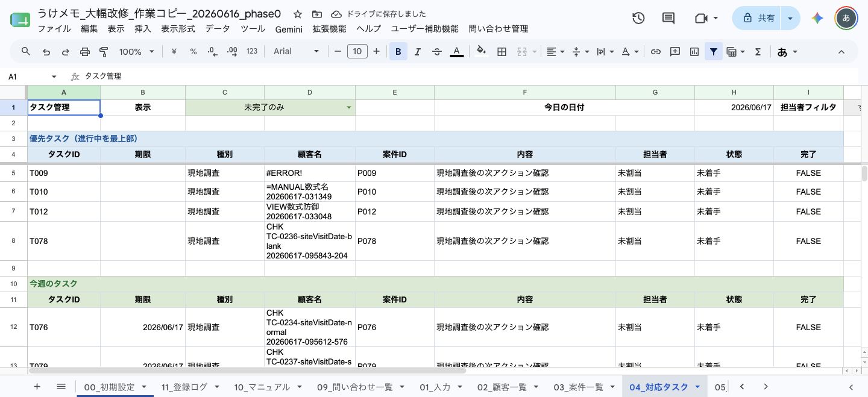Open the text color picker
This screenshot has height=397, width=868.
click(x=457, y=52)
